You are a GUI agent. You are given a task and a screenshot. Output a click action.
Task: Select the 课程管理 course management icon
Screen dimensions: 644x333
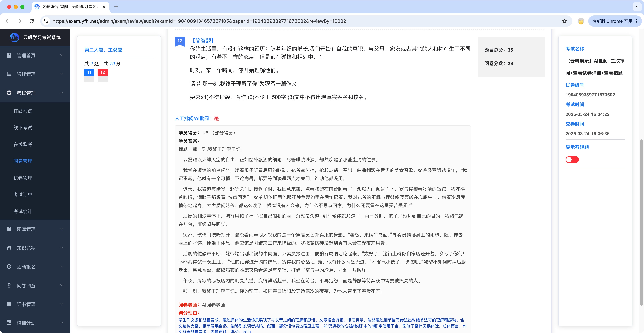point(9,74)
